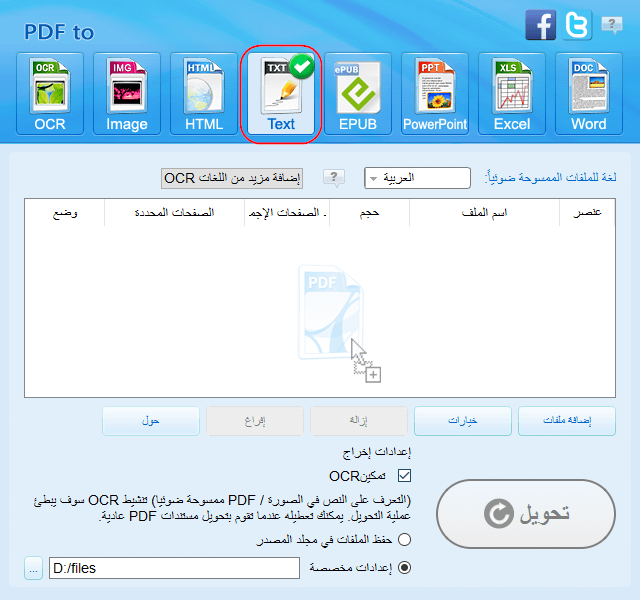Start conversion with the تحويل button
Image resolution: width=640 pixels, height=600 pixels.
pyautogui.click(x=526, y=514)
